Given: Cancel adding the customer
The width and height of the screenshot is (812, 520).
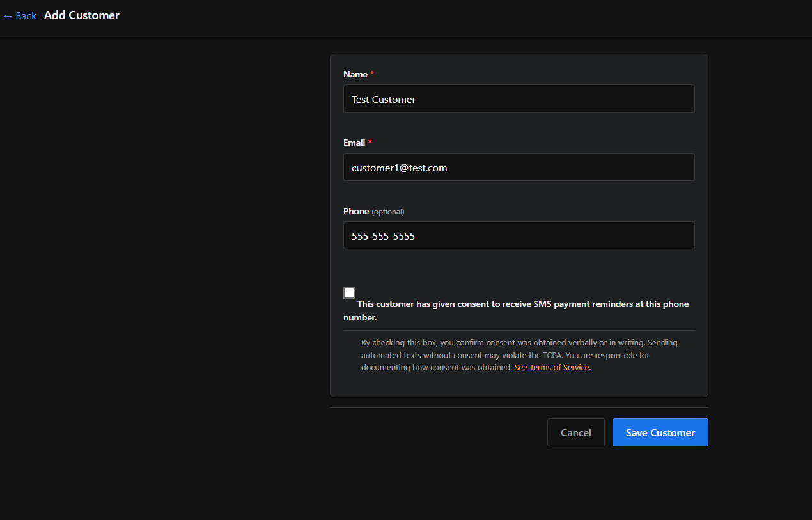Looking at the screenshot, I should [x=575, y=432].
